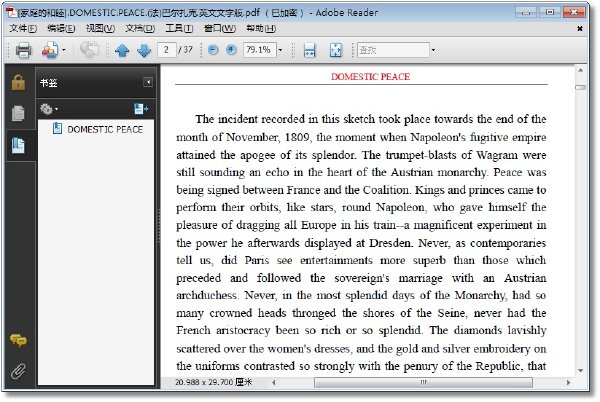
Task: Toggle the Bookmarks panel icon
Action: (18, 145)
